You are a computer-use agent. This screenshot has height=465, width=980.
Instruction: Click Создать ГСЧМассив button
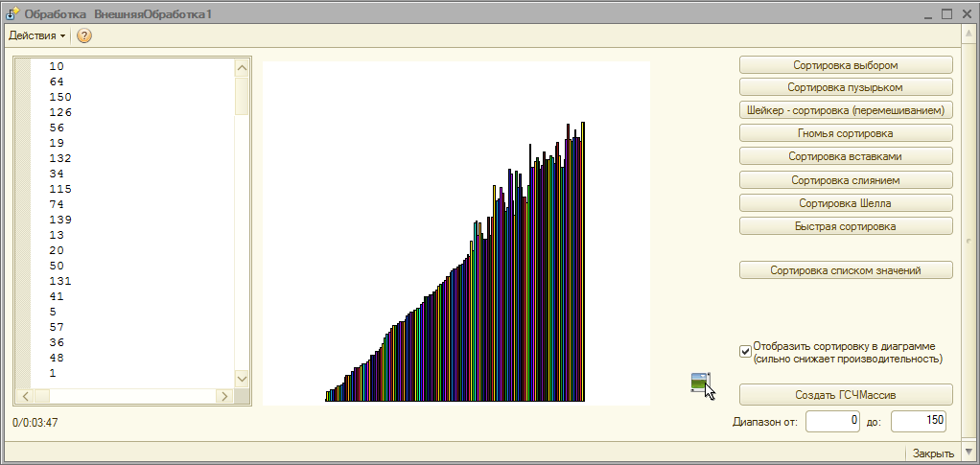846,395
